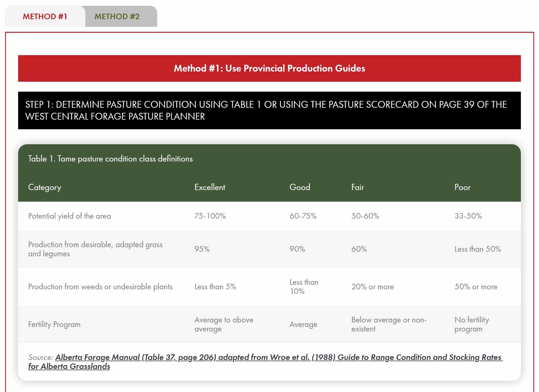539x392 pixels.
Task: Select the Poor column header
Action: (x=463, y=187)
